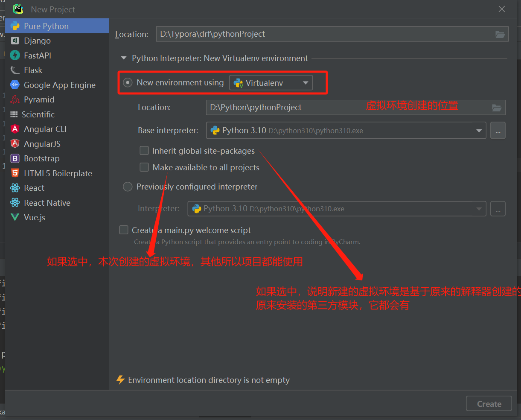Select Angular CLI project type
Image resolution: width=521 pixels, height=420 pixels.
pyautogui.click(x=57, y=129)
